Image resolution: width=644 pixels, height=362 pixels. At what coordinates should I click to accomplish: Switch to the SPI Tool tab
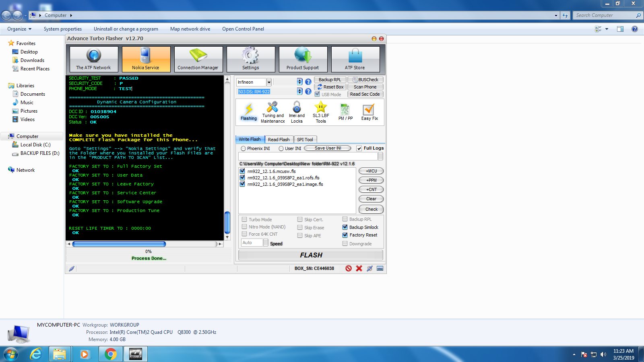(305, 140)
